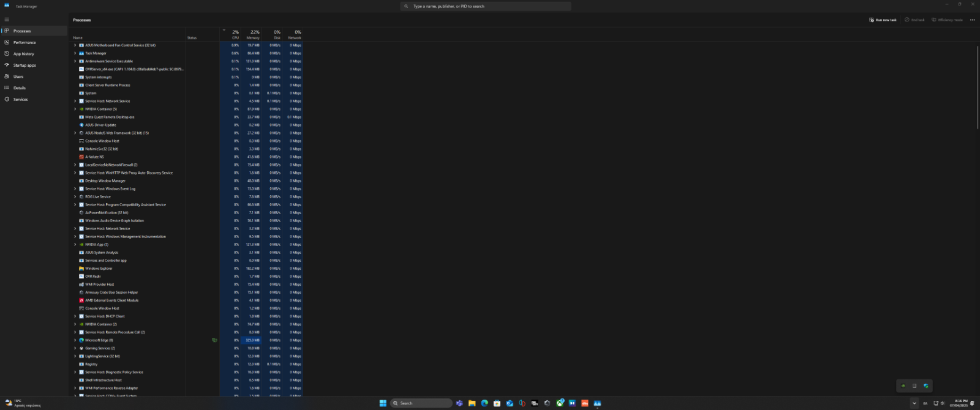This screenshot has width=980, height=410.
Task: Expand the NVIDIA App (5) group
Action: coord(75,244)
